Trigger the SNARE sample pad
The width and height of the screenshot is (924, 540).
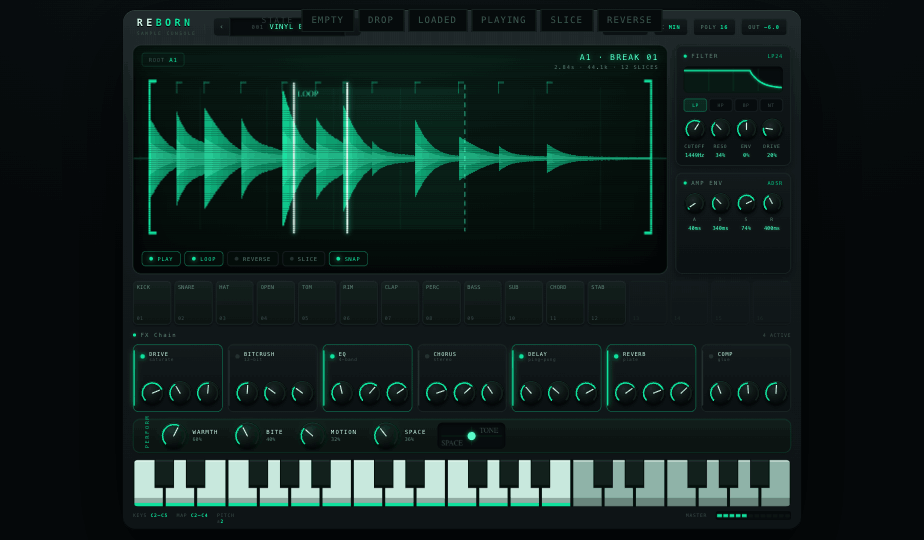(x=193, y=302)
